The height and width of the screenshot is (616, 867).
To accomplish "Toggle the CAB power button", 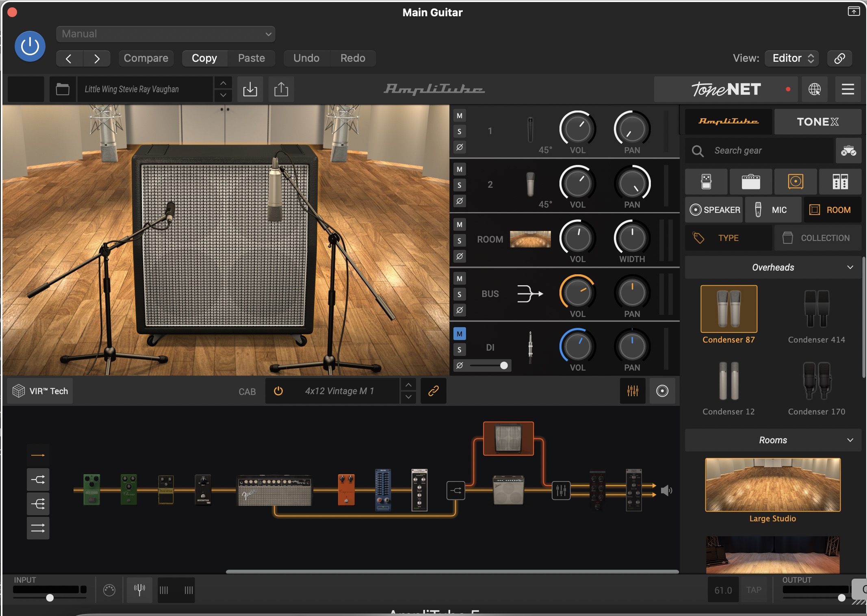I will 278,391.
